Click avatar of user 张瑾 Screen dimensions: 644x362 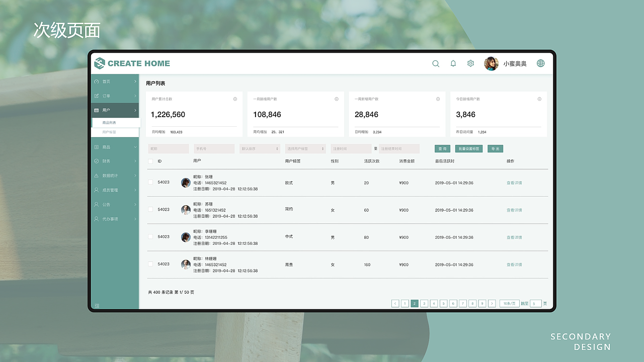point(186,183)
